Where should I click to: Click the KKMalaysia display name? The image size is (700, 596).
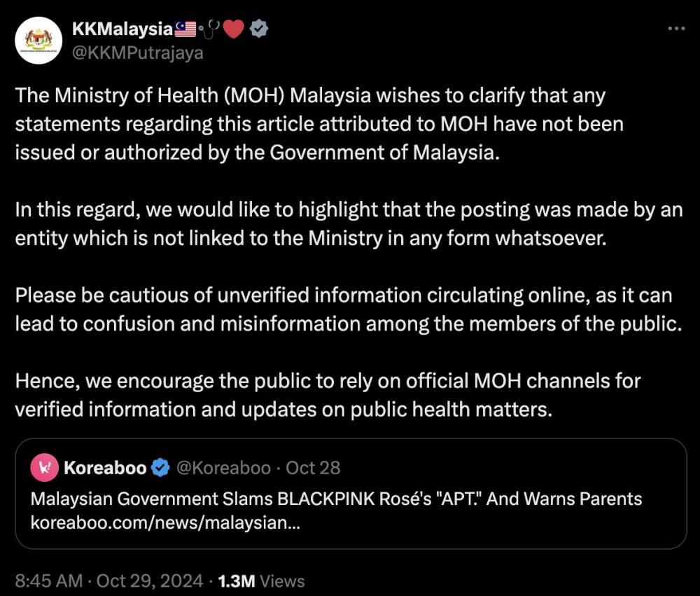point(122,29)
